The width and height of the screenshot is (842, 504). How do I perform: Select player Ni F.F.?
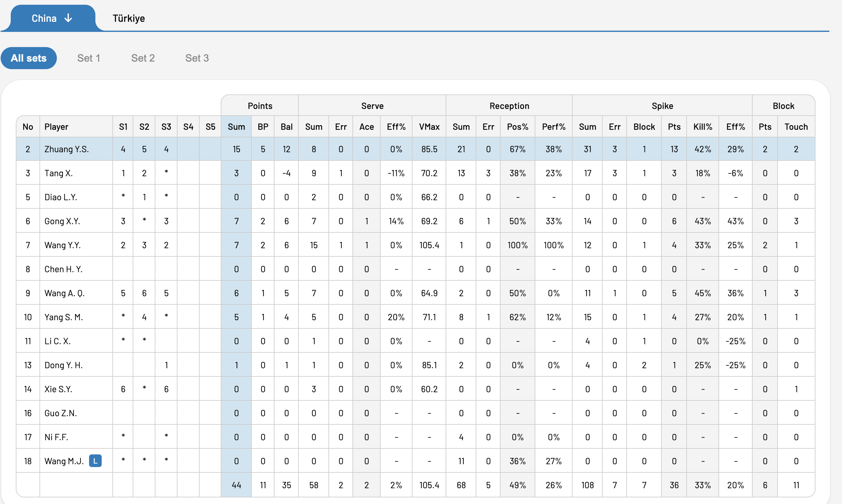pyautogui.click(x=56, y=437)
